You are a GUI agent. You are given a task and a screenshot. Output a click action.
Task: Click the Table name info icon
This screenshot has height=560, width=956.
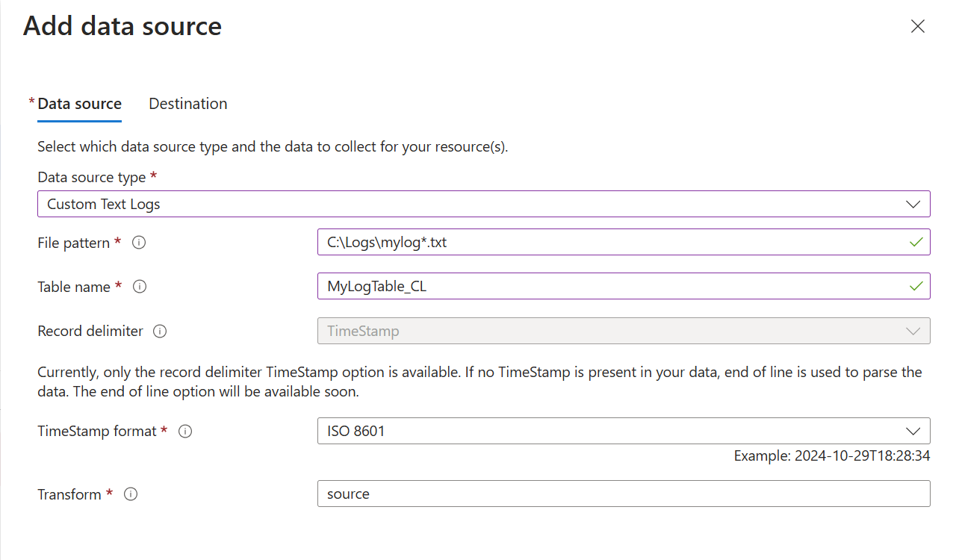click(139, 287)
